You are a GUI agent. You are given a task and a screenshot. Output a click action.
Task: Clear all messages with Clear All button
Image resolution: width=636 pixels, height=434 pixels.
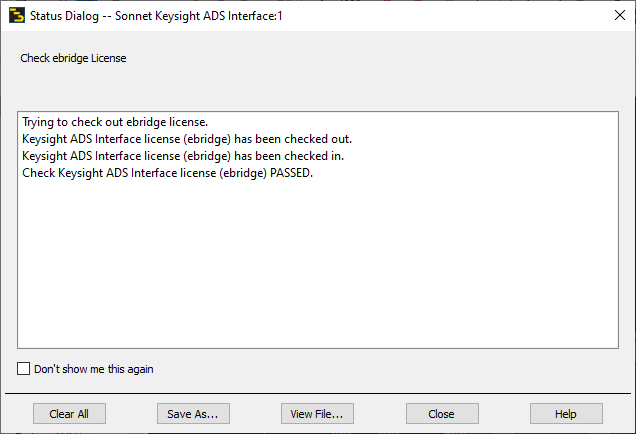tap(69, 414)
